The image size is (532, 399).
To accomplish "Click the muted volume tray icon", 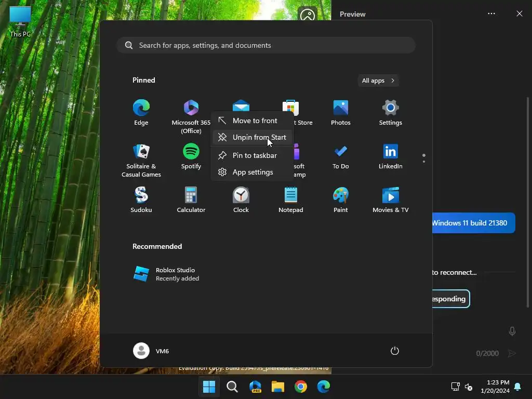I will [x=469, y=387].
